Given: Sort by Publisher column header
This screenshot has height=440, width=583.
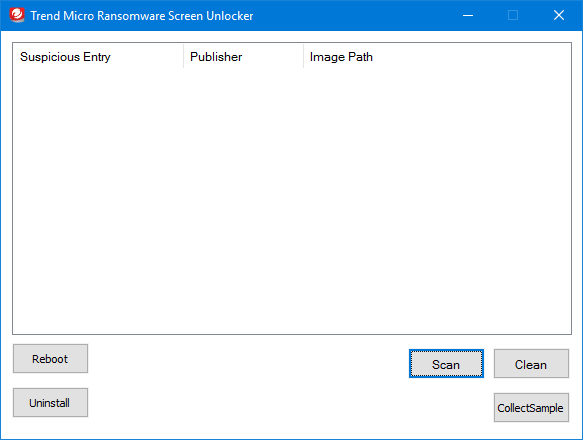Looking at the screenshot, I should coord(244,57).
